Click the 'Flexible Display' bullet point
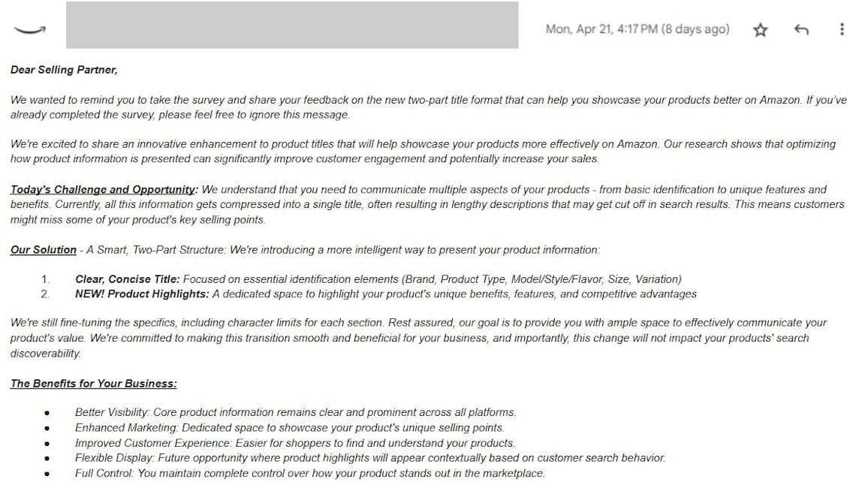This screenshot has width=868, height=488. click(370, 457)
